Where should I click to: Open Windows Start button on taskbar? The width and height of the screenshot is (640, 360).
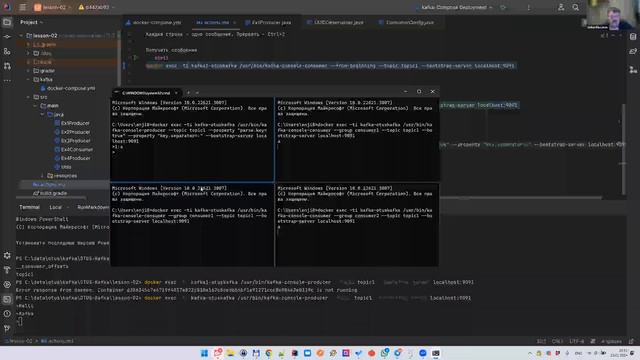(x=204, y=353)
